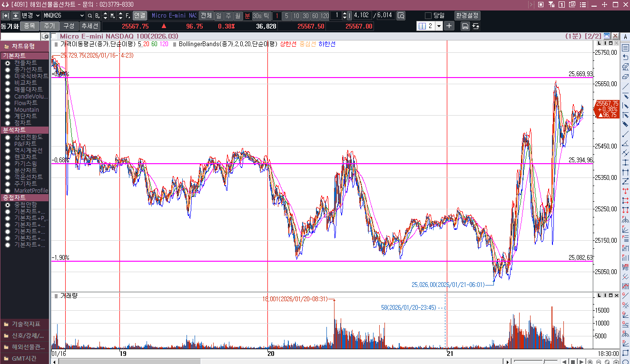Click the undo arrow in the drawing toolbar

(x=625, y=57)
